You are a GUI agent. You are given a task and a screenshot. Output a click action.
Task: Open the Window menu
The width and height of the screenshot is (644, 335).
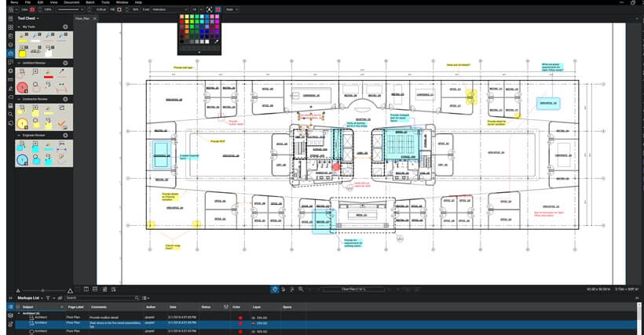[x=122, y=2]
